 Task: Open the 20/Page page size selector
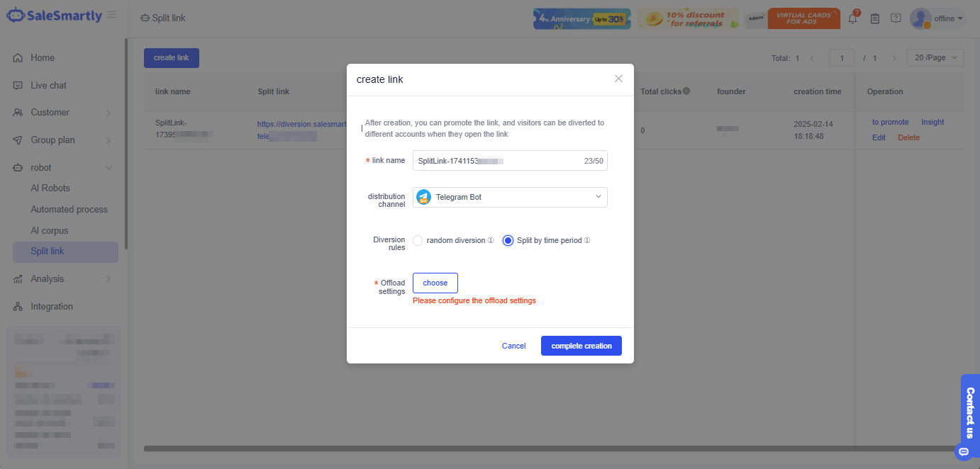click(x=935, y=57)
